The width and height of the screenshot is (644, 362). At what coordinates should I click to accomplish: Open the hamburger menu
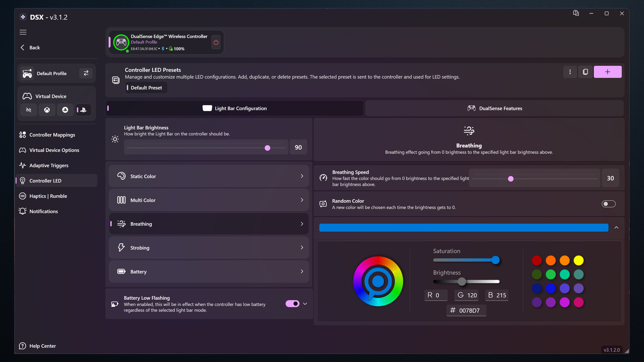(x=23, y=32)
